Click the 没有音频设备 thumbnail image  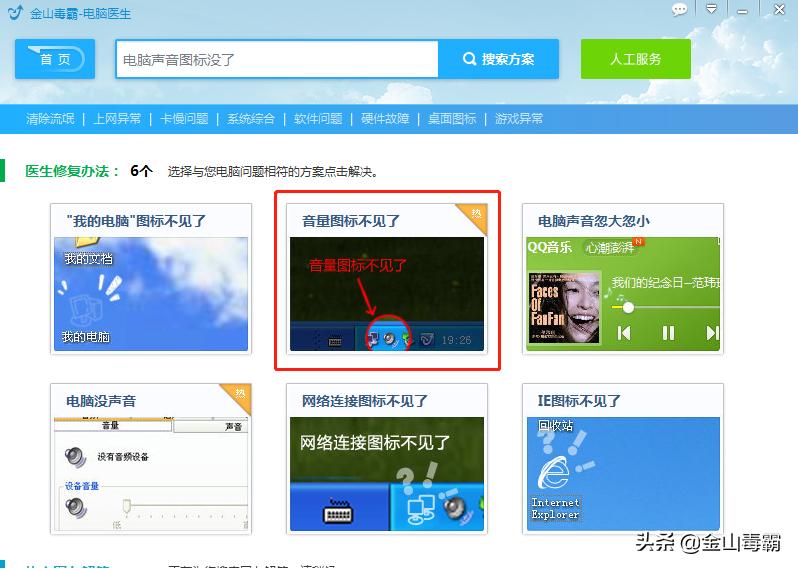pyautogui.click(x=151, y=474)
